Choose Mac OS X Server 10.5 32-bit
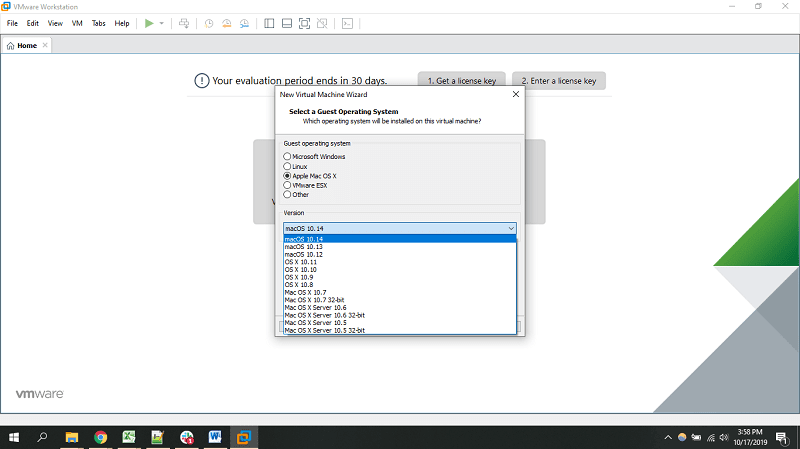The image size is (800, 449). [400, 330]
